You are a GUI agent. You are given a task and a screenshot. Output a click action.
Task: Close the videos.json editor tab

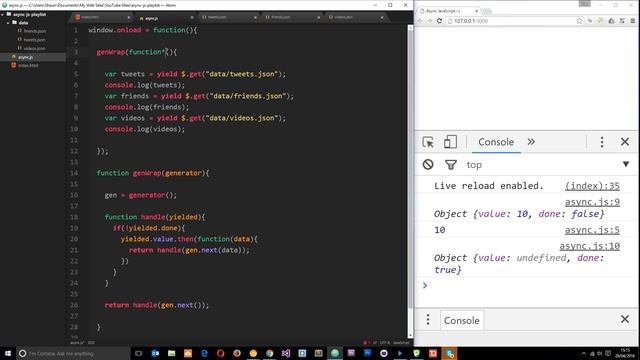pyautogui.click(x=382, y=18)
